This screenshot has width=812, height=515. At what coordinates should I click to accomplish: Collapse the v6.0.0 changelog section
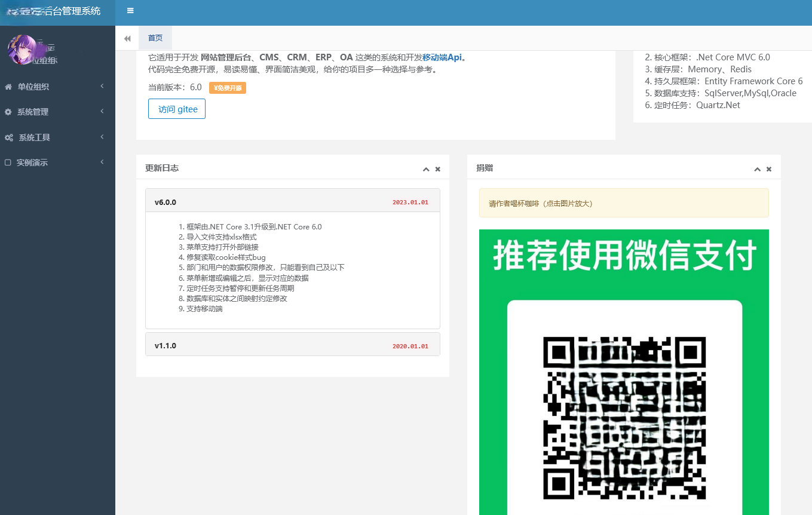click(293, 200)
